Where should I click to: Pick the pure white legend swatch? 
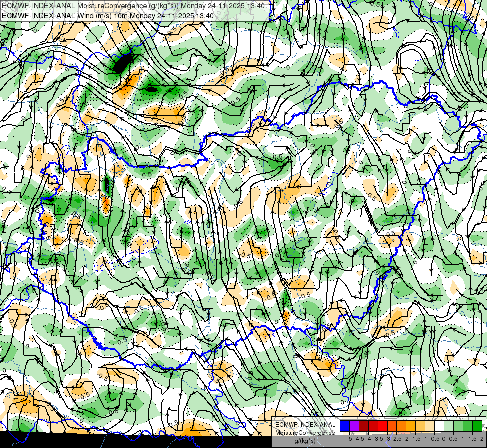tap(439, 426)
